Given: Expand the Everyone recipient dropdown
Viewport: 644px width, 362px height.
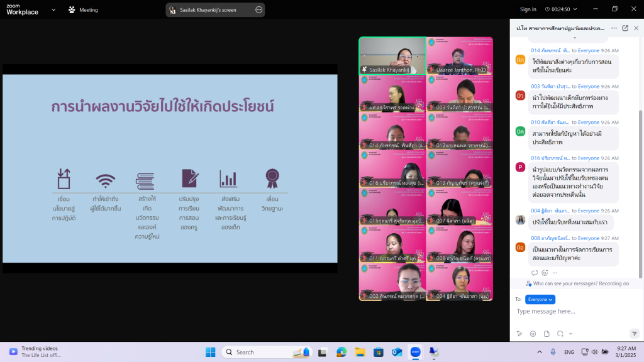Looking at the screenshot, I should point(540,300).
